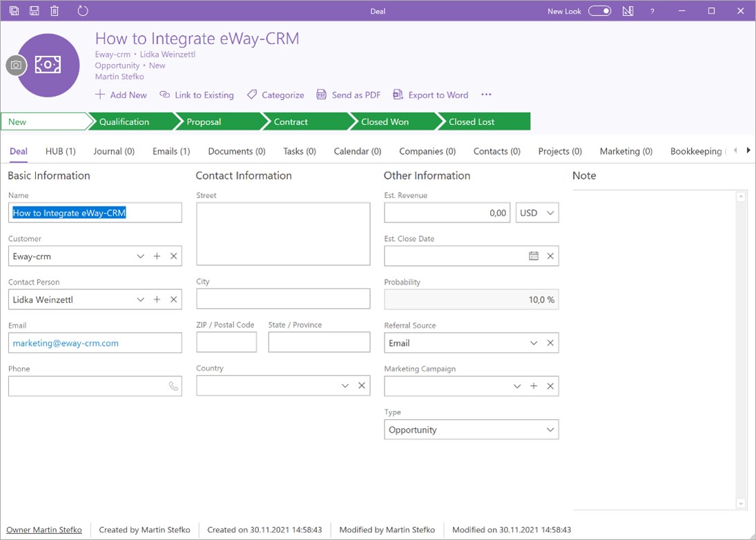Click the ZIP / Postal Code field

(226, 343)
